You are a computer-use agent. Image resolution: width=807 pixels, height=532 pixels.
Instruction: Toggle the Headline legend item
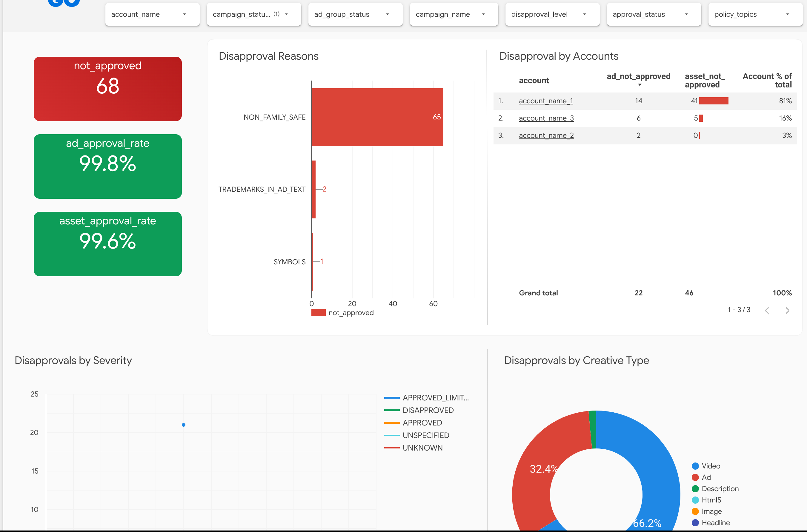click(715, 522)
